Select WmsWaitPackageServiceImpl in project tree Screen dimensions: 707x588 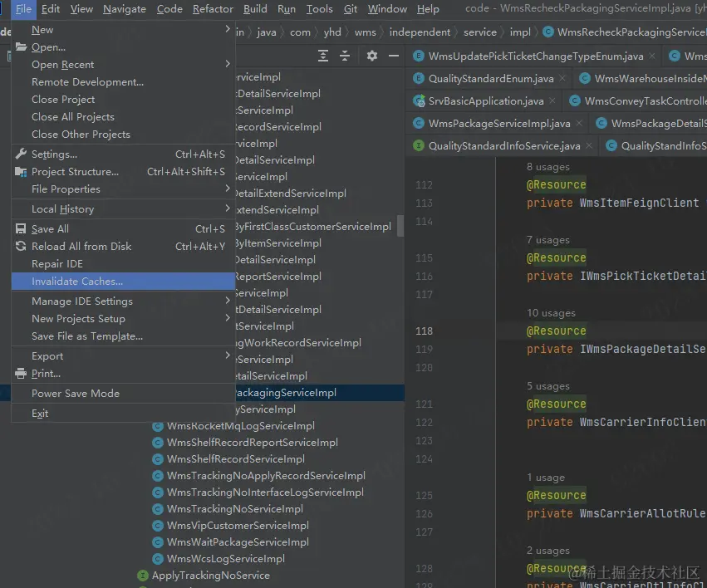click(238, 542)
